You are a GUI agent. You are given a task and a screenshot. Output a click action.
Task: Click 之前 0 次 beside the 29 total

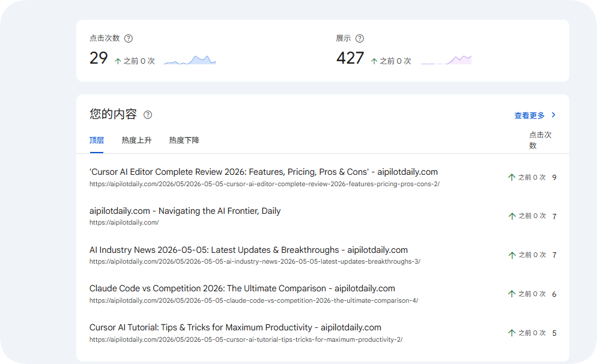point(139,61)
